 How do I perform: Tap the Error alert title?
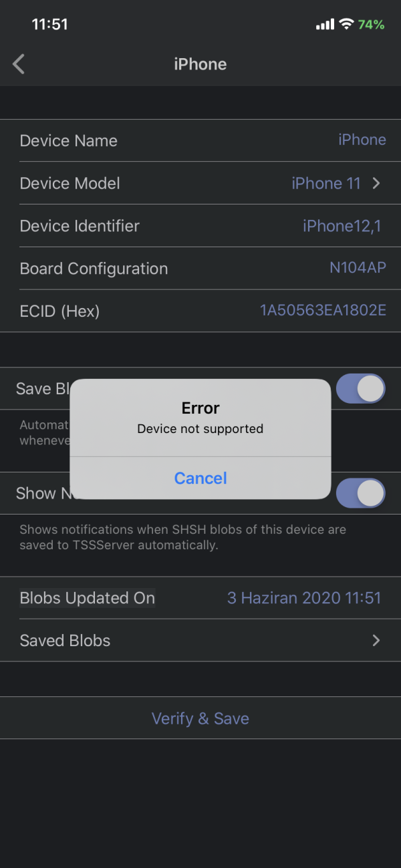click(200, 408)
